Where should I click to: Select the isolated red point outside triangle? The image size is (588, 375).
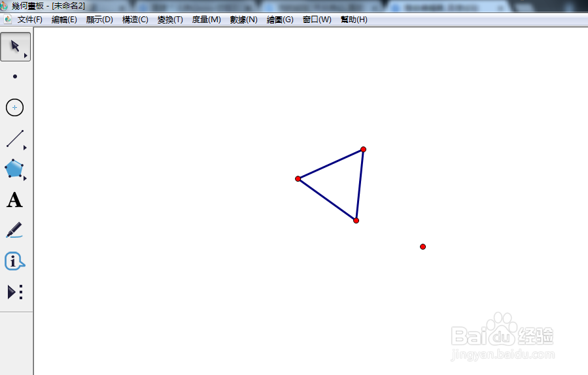coord(423,246)
